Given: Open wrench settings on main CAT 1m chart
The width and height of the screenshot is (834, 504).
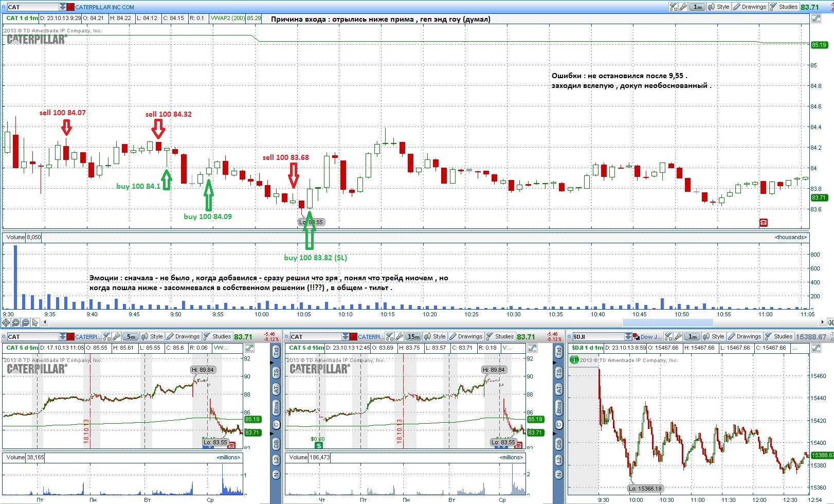Looking at the screenshot, I should point(683,7).
